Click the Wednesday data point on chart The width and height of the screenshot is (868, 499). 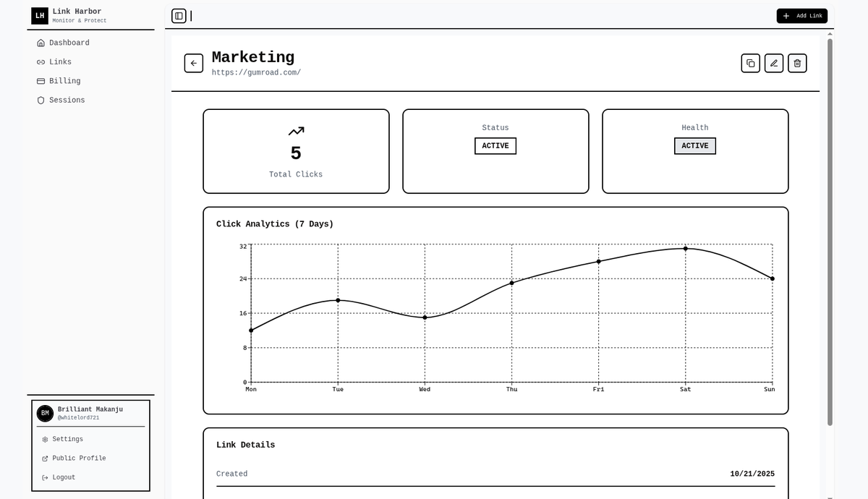point(425,317)
